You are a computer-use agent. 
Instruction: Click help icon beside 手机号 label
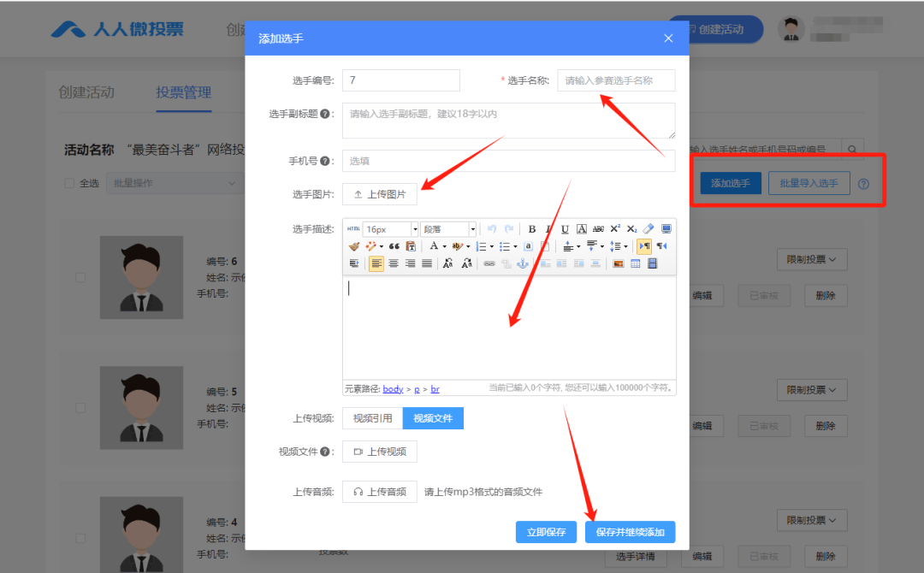(x=325, y=161)
